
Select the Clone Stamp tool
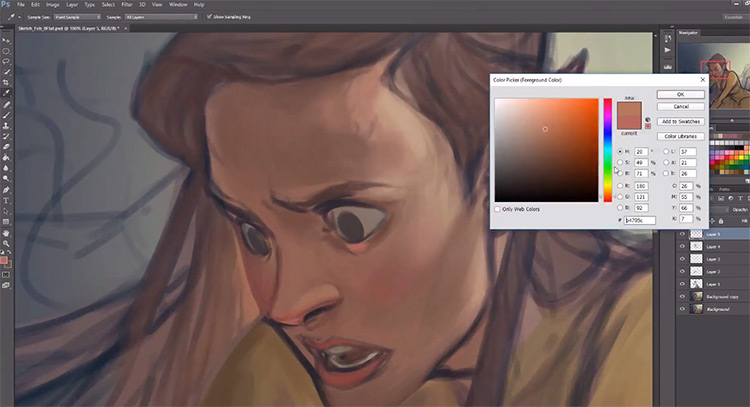6,126
